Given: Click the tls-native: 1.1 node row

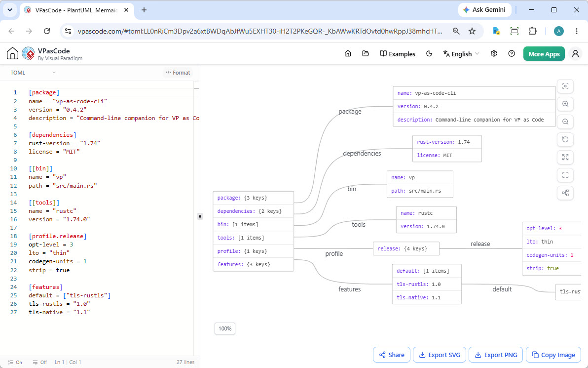Looking at the screenshot, I should 427,297.
